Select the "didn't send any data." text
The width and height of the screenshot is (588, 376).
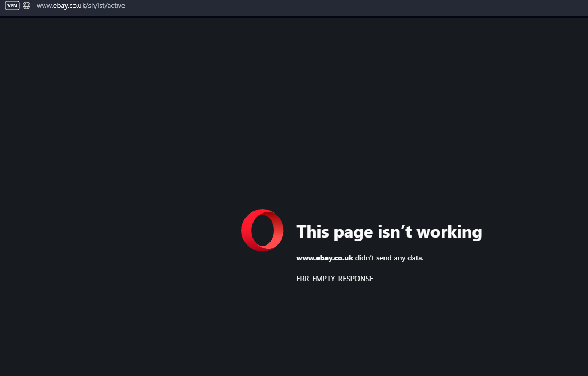pos(389,258)
